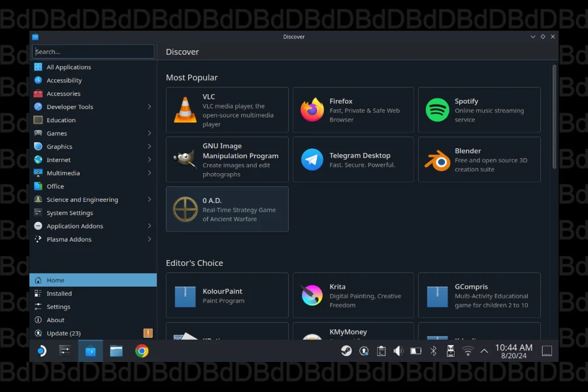Click the Discover taskbar icon
Screen dimensions: 588x392
click(90, 351)
